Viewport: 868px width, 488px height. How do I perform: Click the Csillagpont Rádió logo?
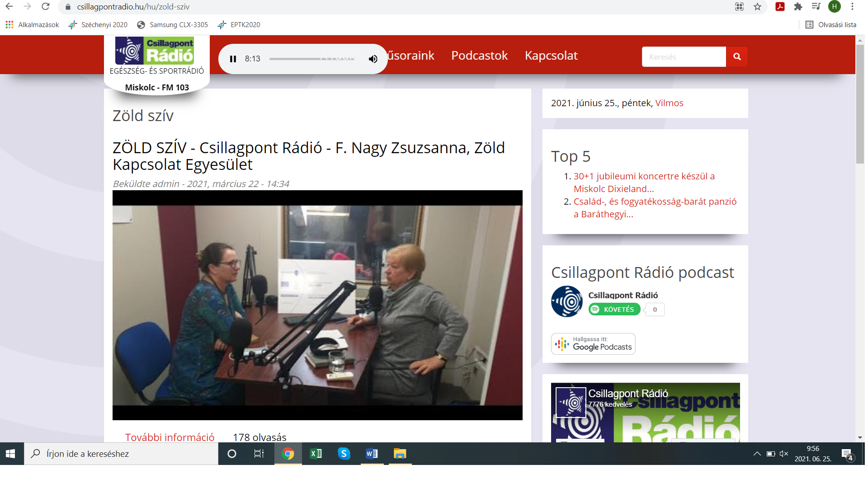[x=155, y=51]
